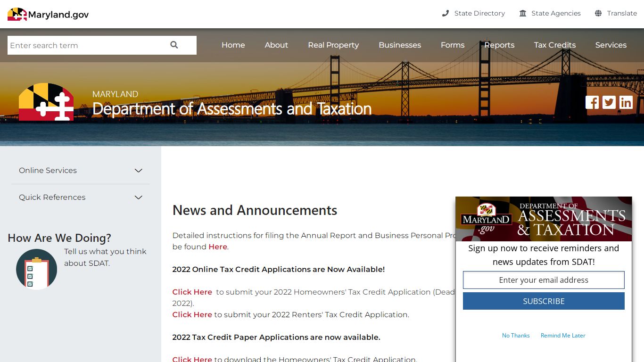Image resolution: width=644 pixels, height=362 pixels.
Task: Click the Maryland flag shield logo
Action: [x=46, y=102]
